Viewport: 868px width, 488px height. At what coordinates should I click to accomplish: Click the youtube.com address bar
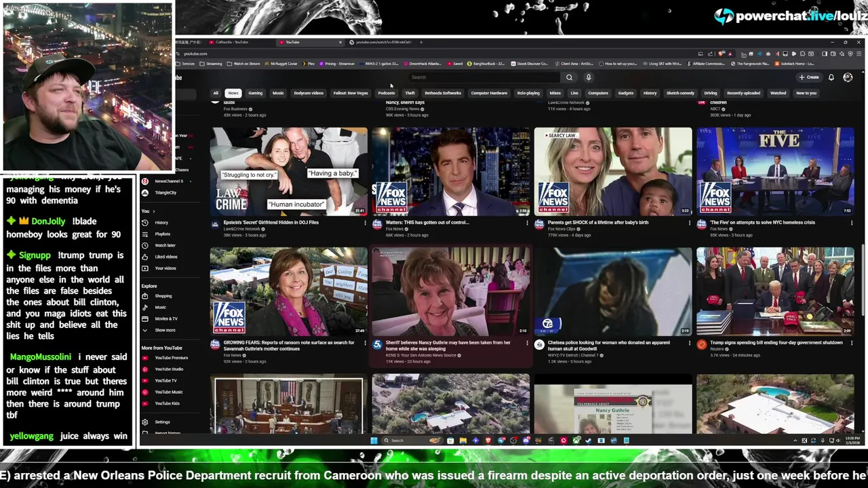point(434,54)
